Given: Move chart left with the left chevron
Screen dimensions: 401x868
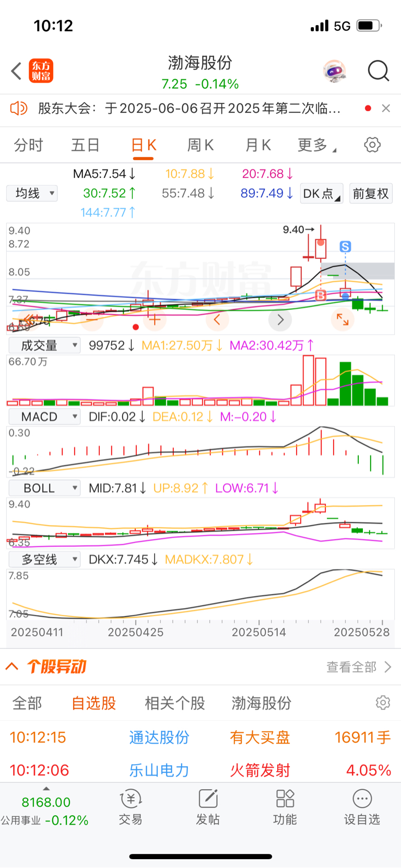Looking at the screenshot, I should tap(217, 319).
